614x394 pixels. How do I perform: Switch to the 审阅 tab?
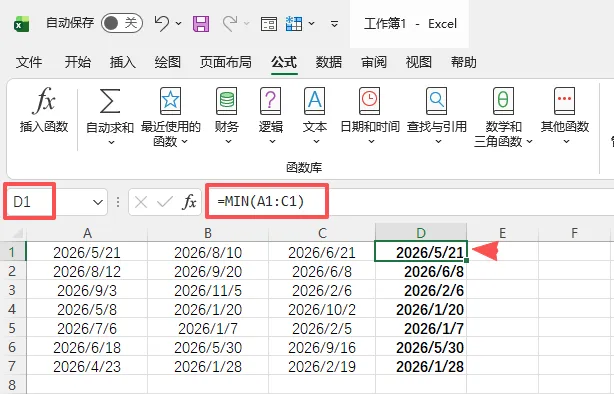tap(374, 62)
